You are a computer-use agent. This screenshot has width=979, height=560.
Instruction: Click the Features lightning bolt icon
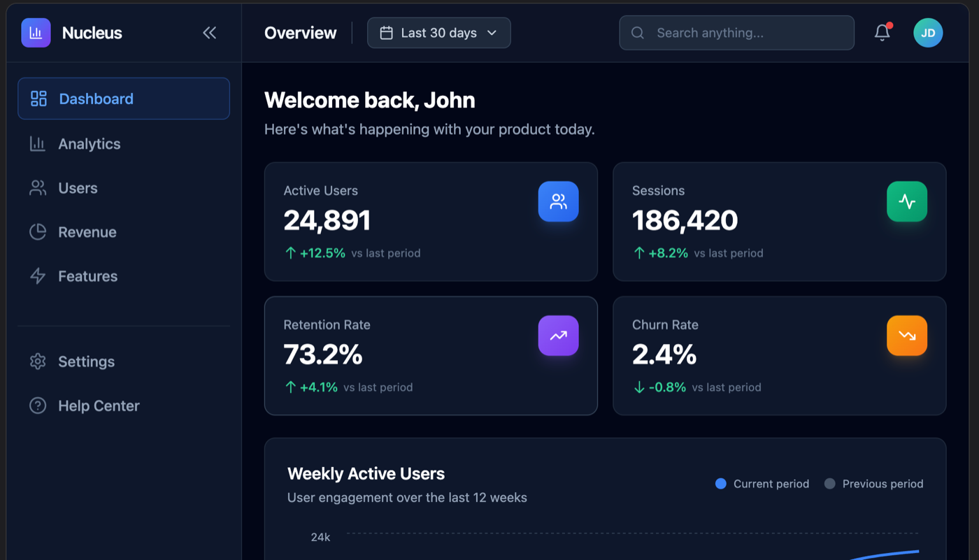click(x=38, y=276)
